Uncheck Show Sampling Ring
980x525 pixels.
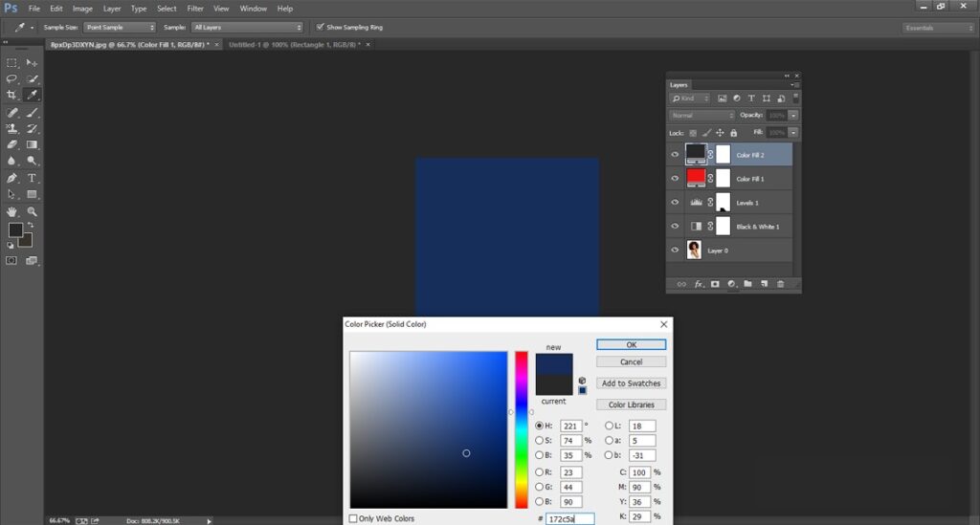(320, 27)
